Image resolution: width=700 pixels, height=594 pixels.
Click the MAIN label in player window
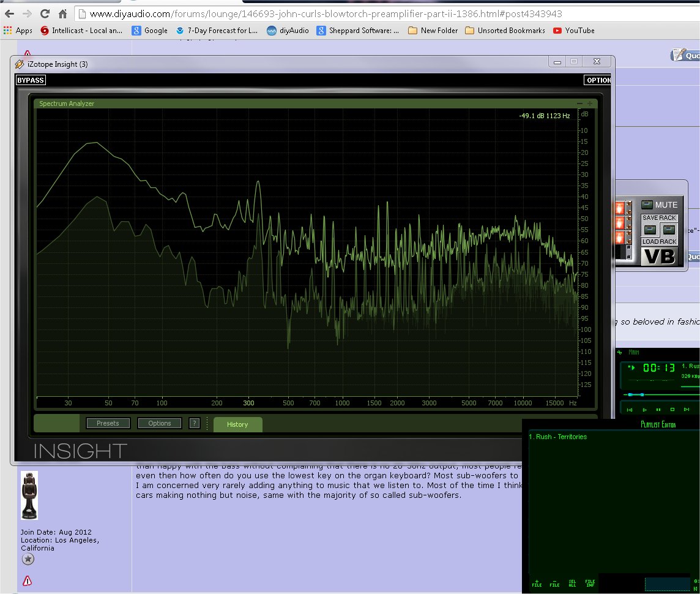pos(633,352)
